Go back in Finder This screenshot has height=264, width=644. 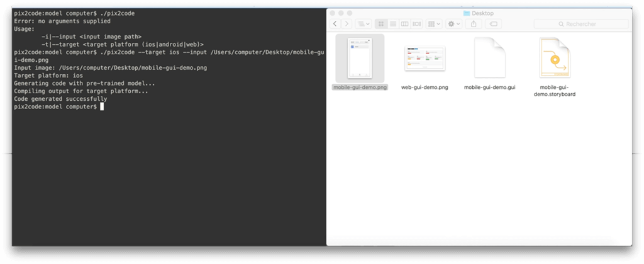336,24
